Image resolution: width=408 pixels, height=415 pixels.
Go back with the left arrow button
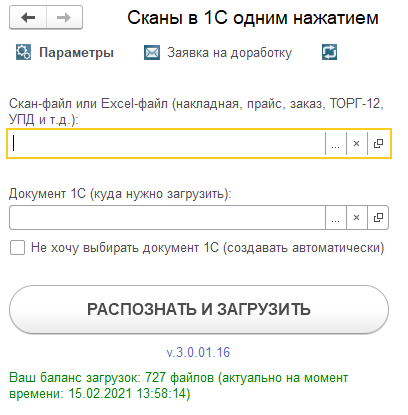pos(28,17)
